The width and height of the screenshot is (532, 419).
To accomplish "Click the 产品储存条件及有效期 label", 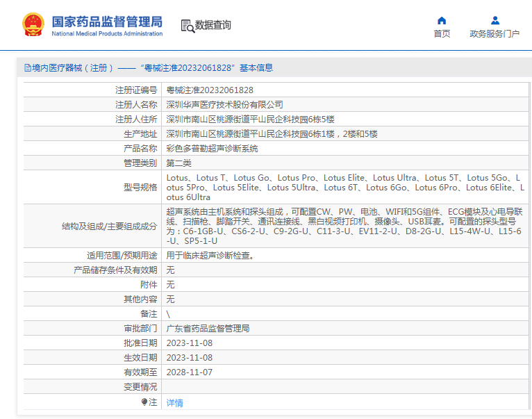I will point(115,270).
